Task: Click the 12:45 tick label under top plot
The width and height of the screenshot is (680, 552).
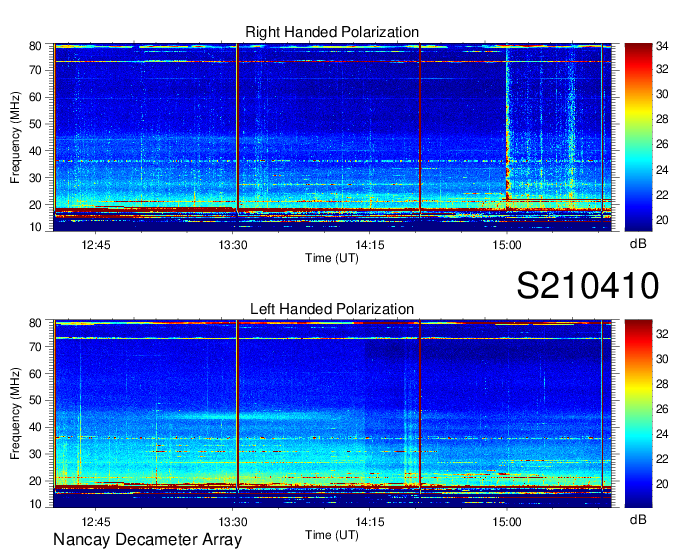Action: [96, 245]
